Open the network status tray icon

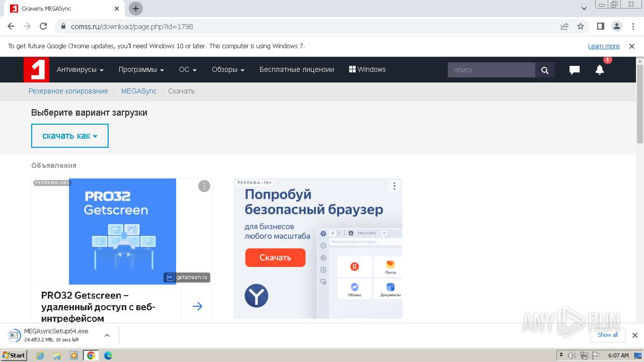pyautogui.click(x=584, y=355)
